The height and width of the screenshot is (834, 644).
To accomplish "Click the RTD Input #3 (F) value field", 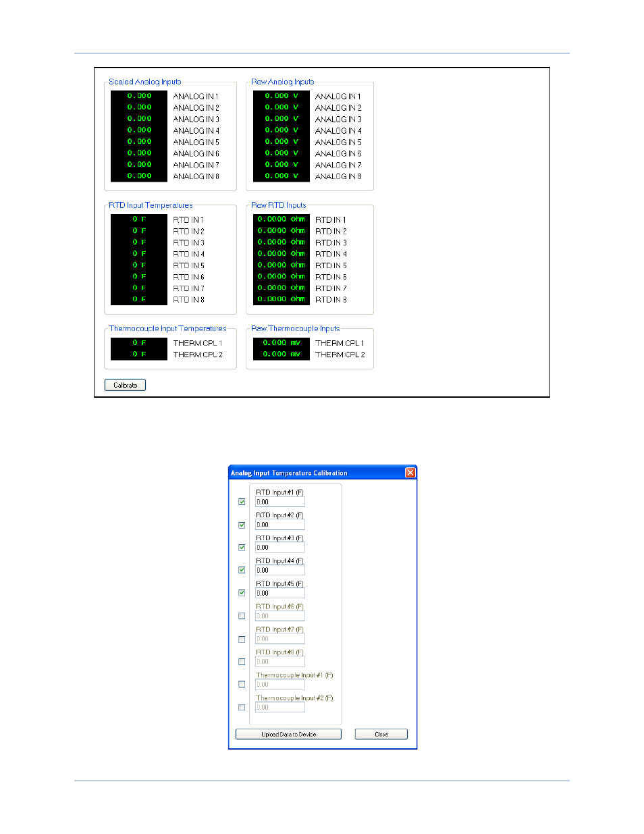I will pyautogui.click(x=279, y=548).
